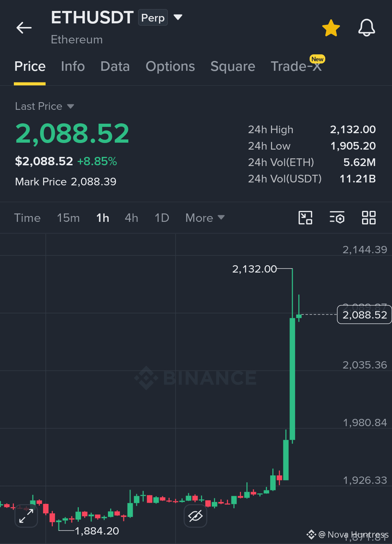
Task: Select the 15m timeframe
Action: tap(68, 218)
